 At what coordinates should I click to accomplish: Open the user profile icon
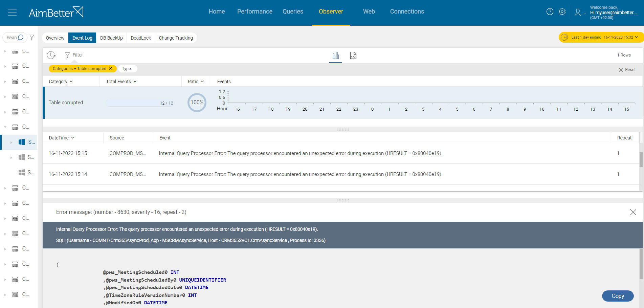click(578, 12)
